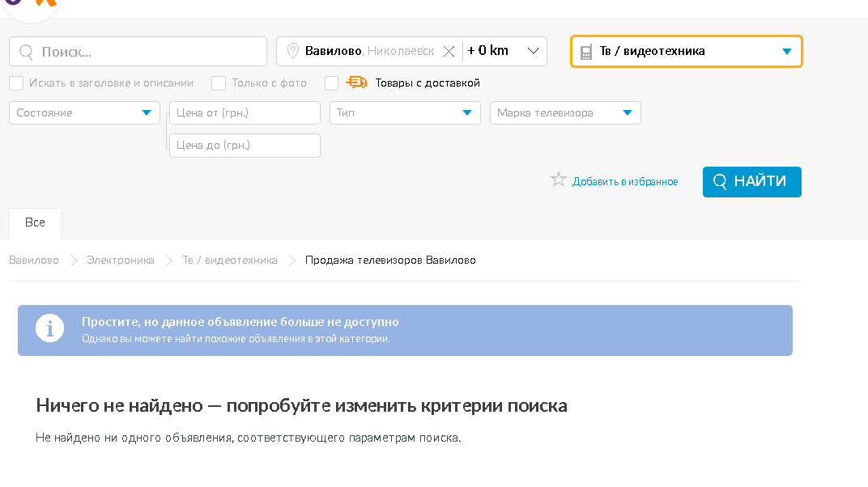The height and width of the screenshot is (487, 868).
Task: Clear the Вавилово location with X
Action: point(449,51)
